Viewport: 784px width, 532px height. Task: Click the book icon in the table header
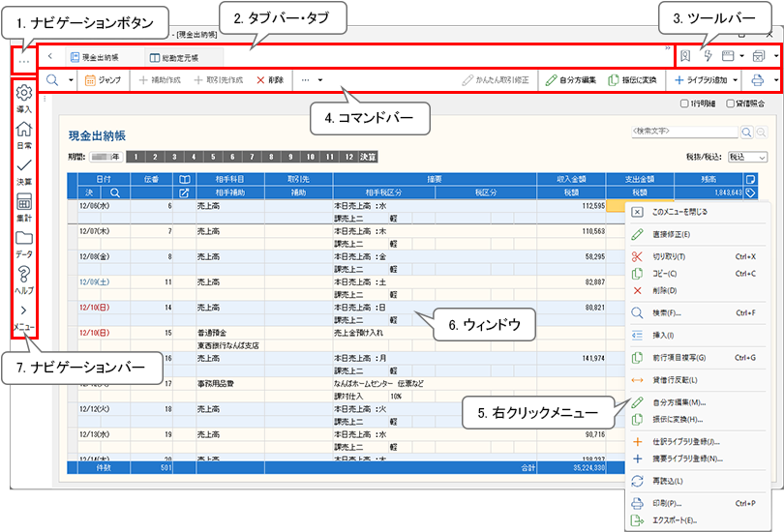[185, 179]
